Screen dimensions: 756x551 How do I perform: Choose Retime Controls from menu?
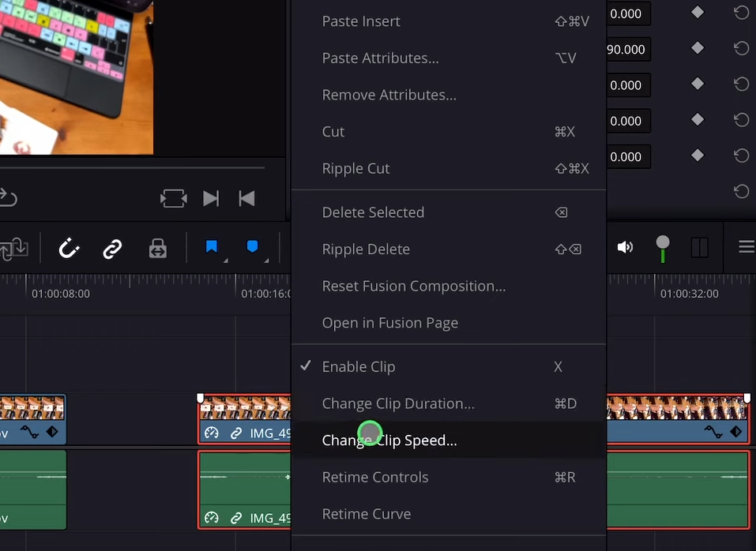coord(449,478)
